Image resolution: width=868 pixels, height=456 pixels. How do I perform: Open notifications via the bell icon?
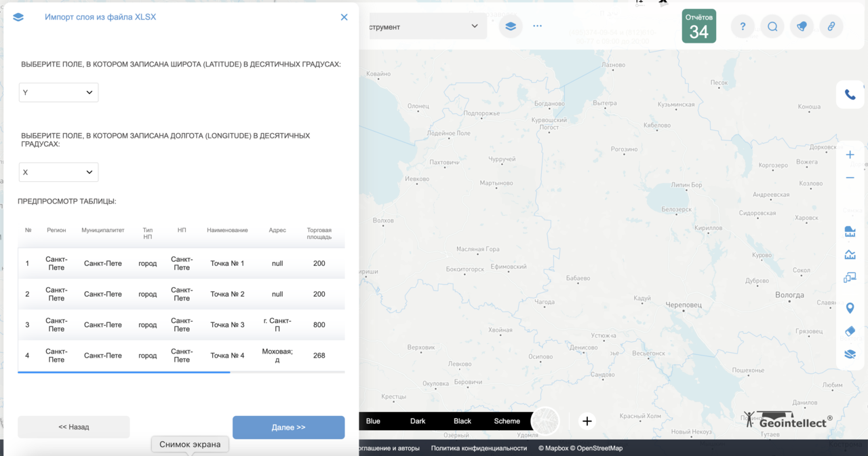pos(802,26)
